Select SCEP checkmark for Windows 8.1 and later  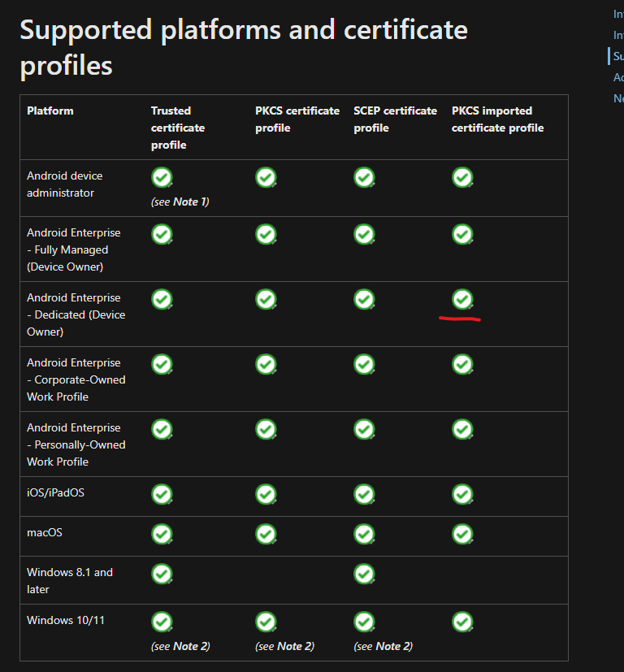[x=364, y=574]
